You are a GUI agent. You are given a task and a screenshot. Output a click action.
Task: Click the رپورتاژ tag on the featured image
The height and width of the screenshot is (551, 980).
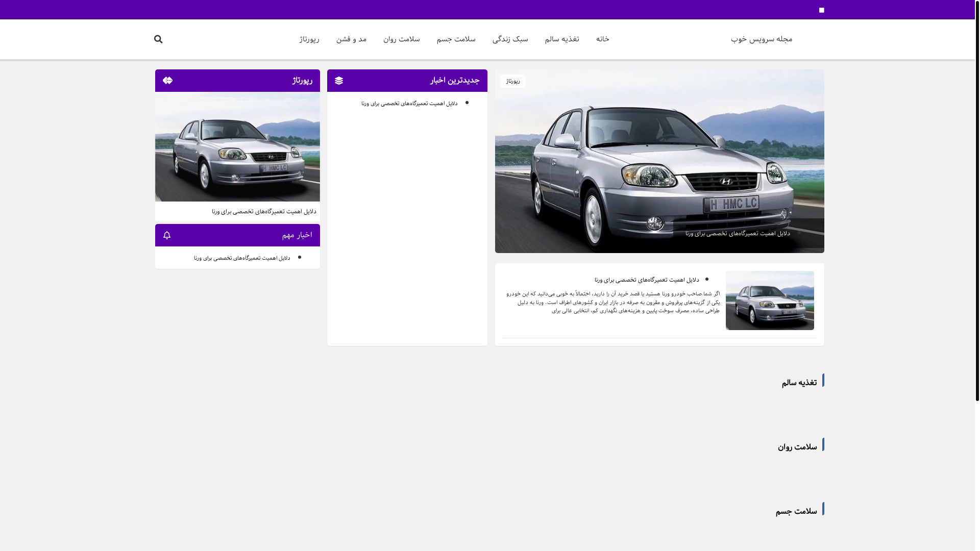[513, 81]
